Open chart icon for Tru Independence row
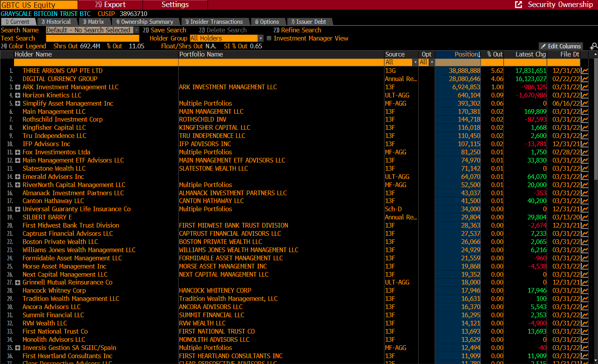 (x=584, y=136)
